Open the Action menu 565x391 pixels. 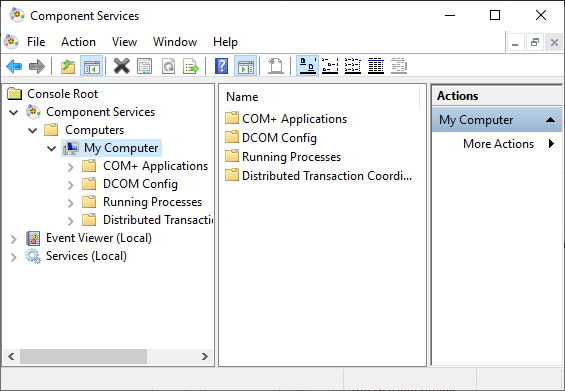78,42
